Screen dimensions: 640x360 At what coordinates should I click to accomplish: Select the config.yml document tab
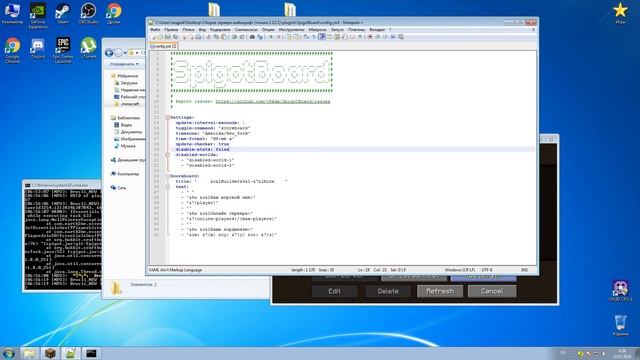point(163,46)
